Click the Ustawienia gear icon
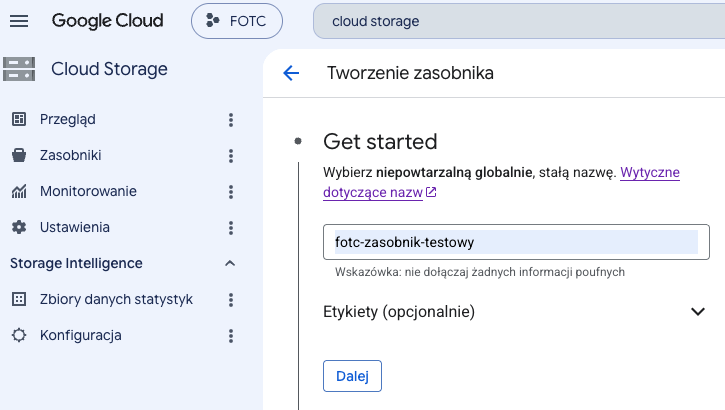Image resolution: width=725 pixels, height=410 pixels. point(19,227)
